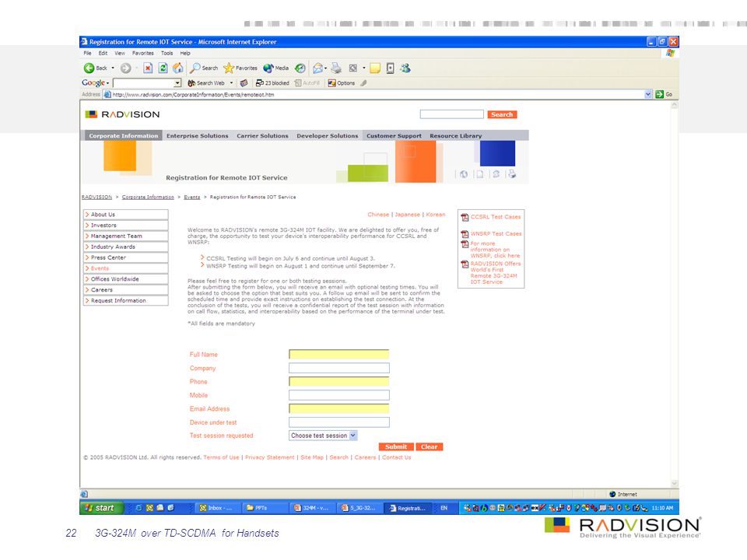Viewport: 747px width, 560px height.
Task: Stop page loading with the red X icon
Action: (x=148, y=68)
